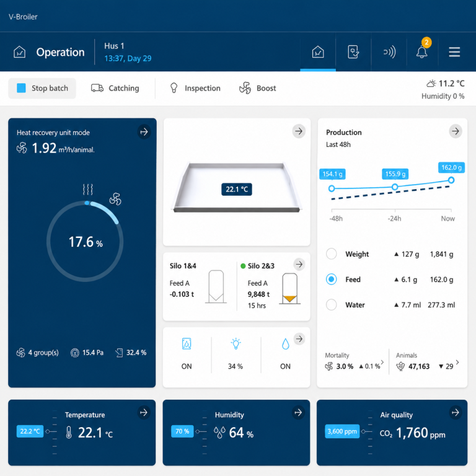Click the Operation house icon

coord(19,52)
